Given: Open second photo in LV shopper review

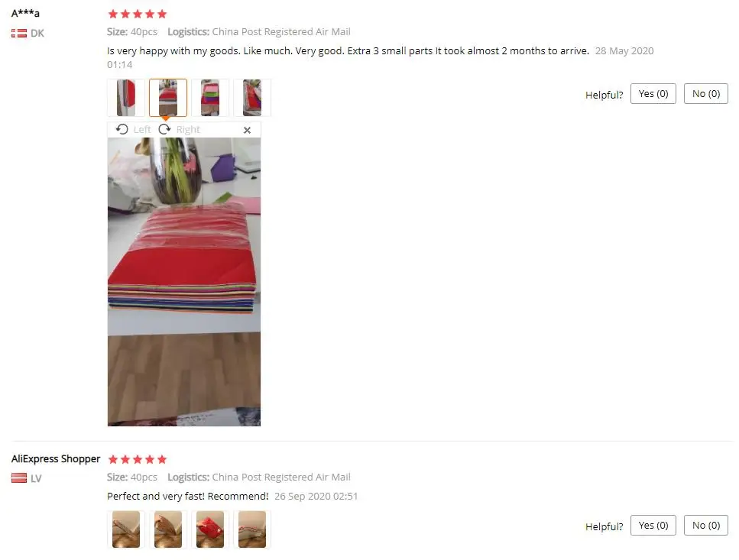Looking at the screenshot, I should click(168, 529).
